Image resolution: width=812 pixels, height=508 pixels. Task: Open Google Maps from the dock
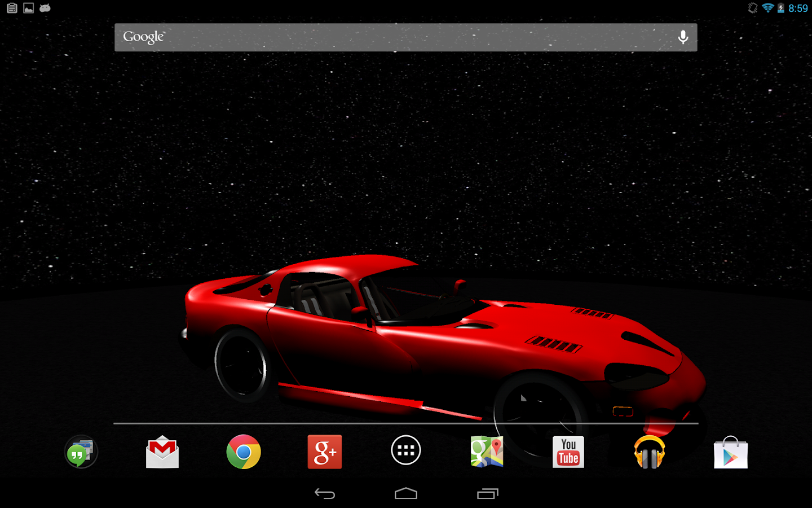(487, 452)
